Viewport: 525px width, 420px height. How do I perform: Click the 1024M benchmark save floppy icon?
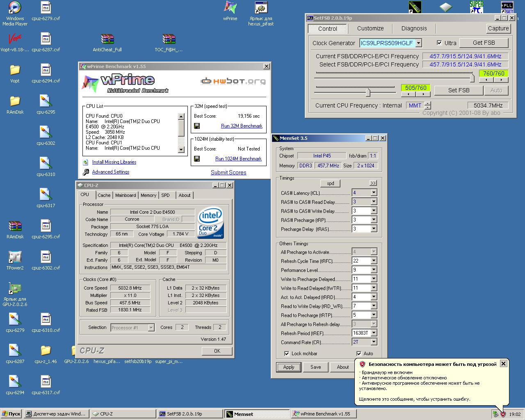point(197,159)
